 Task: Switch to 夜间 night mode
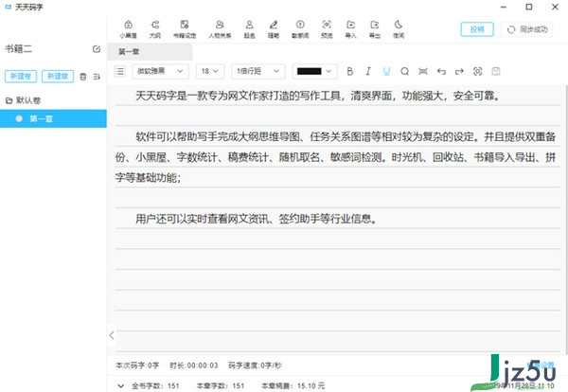point(399,29)
